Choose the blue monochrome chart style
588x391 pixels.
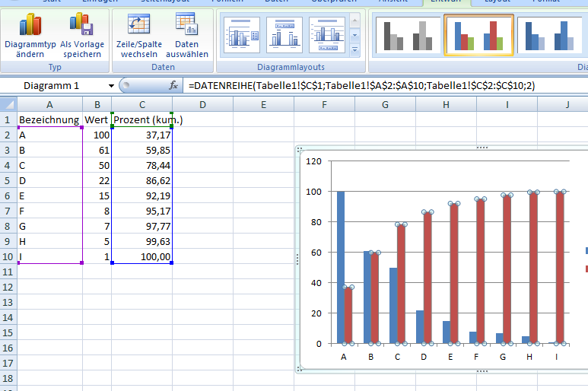(x=549, y=36)
